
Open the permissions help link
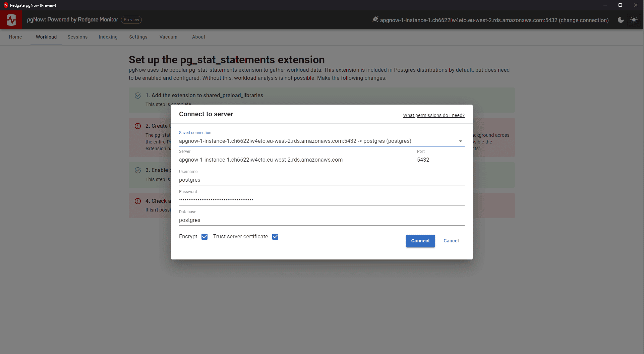click(433, 115)
